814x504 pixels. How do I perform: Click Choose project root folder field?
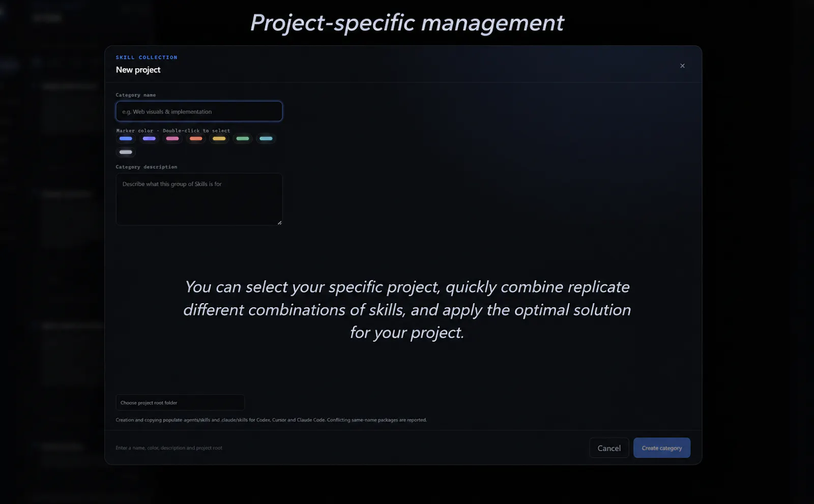(x=180, y=403)
